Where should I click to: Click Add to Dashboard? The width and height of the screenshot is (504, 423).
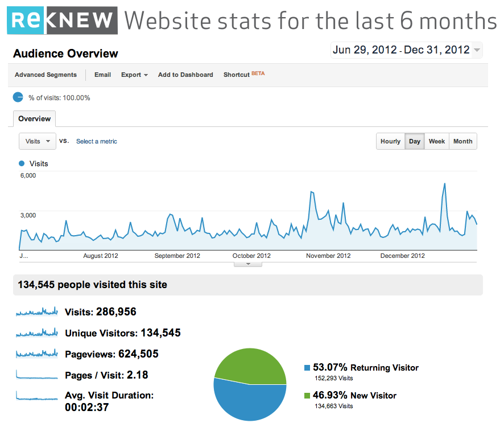pyautogui.click(x=185, y=75)
